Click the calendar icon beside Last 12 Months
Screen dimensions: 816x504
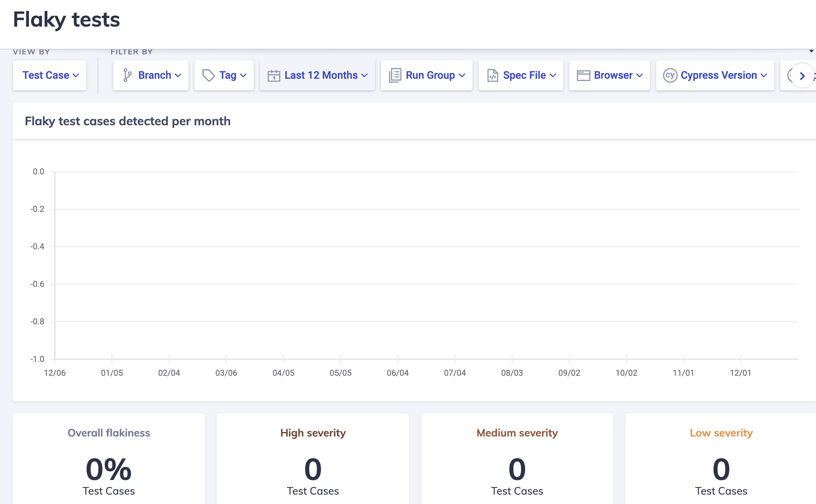(x=274, y=75)
